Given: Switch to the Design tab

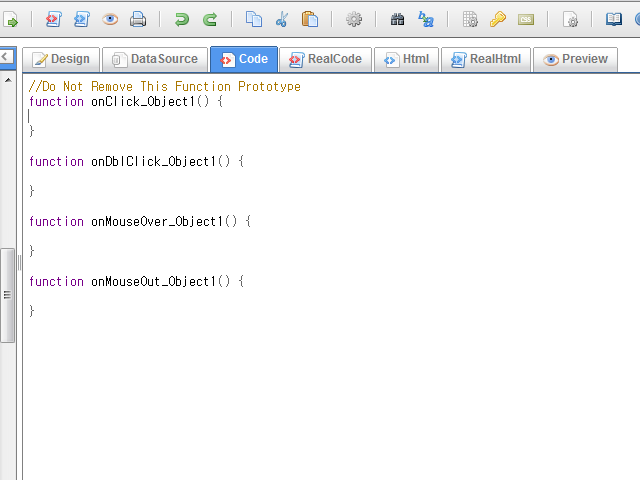Looking at the screenshot, I should click(61, 59).
